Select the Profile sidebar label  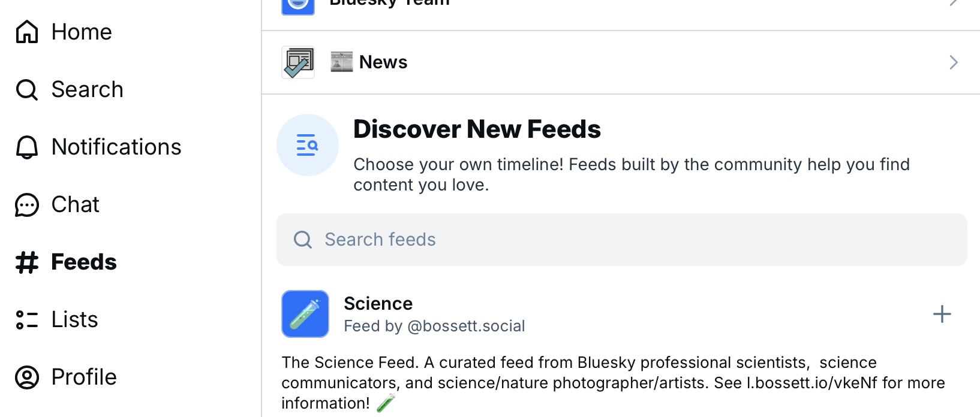(x=84, y=377)
